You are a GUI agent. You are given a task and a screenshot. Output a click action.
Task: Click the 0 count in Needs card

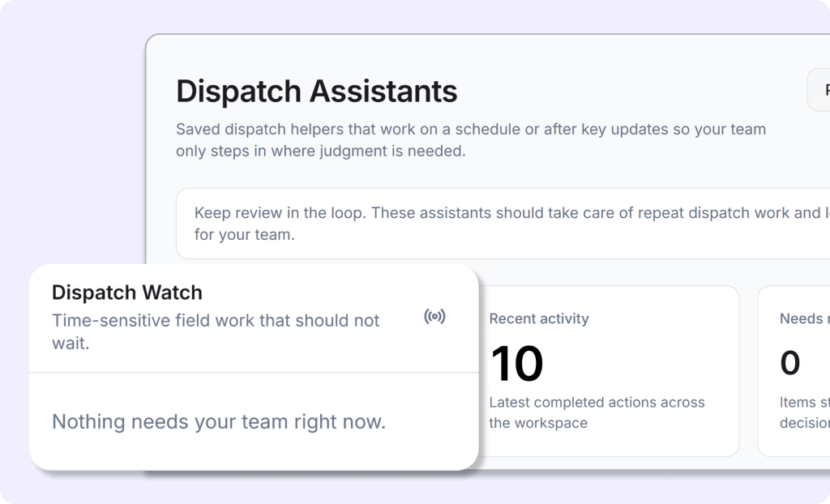pyautogui.click(x=789, y=363)
